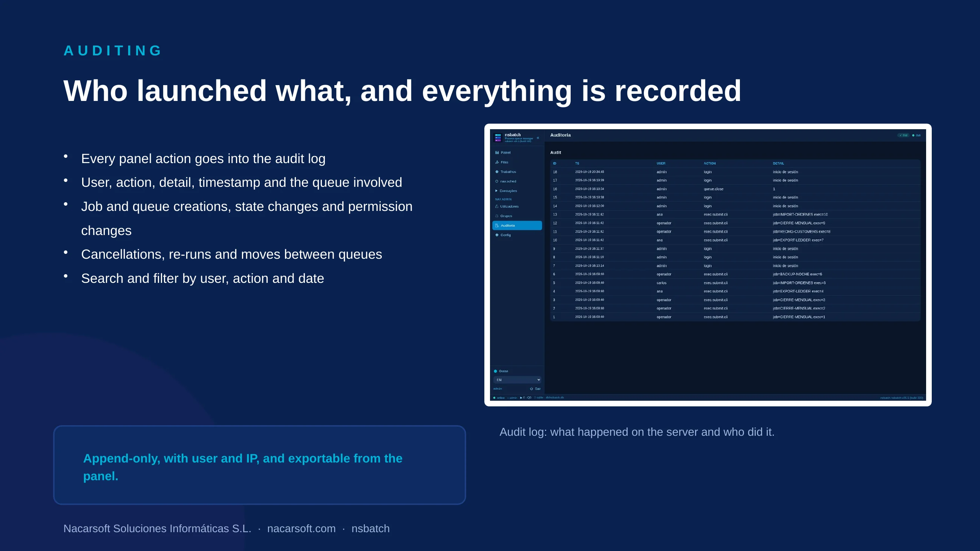Click job=BACKUP-NOCHE exec=6 detail
This screenshot has height=551, width=980.
[x=797, y=274]
